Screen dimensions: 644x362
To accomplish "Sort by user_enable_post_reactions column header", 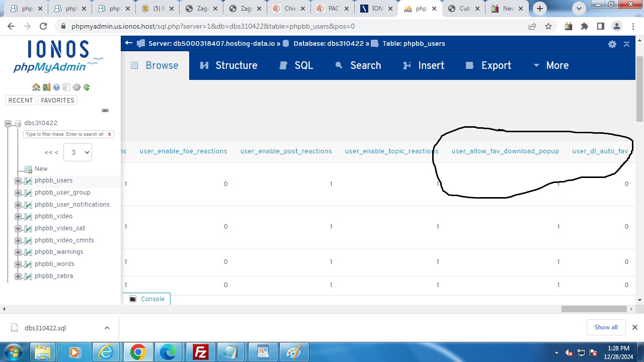I will pyautogui.click(x=286, y=151).
